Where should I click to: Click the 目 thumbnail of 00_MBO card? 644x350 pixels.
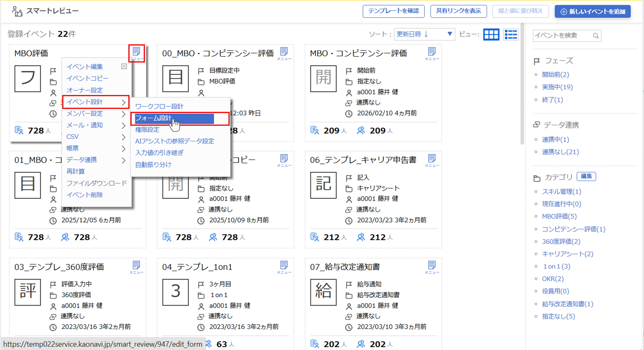point(175,78)
